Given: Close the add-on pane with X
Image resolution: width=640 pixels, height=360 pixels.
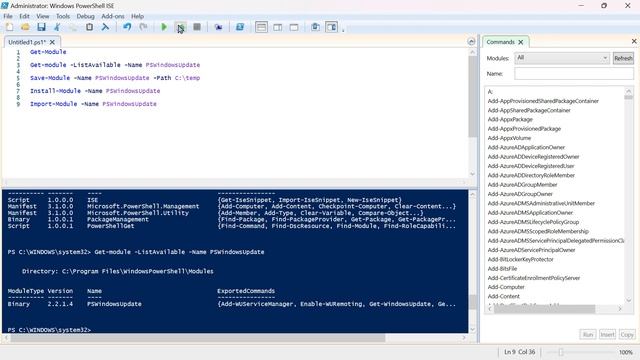Looking at the screenshot, I should point(634,41).
